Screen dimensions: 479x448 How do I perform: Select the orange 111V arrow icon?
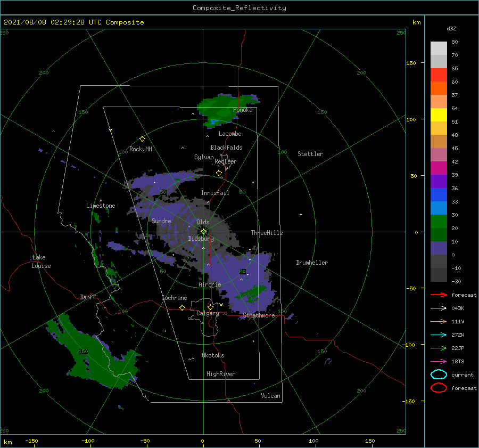pos(439,321)
